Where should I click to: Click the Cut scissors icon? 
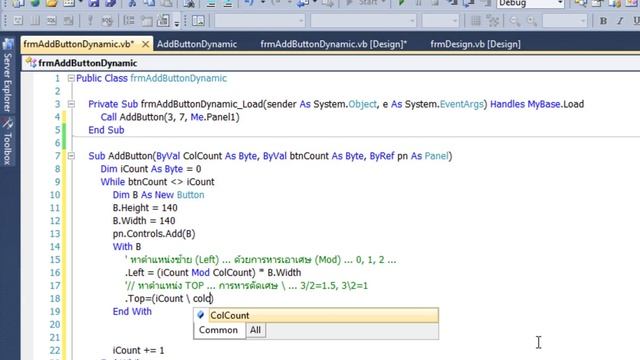tap(132, 3)
